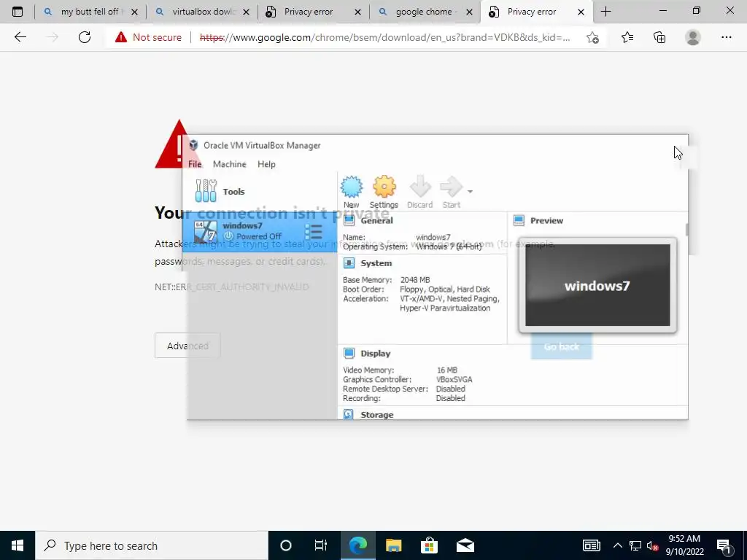
Task: Click the Not secure warning indicator
Action: tap(148, 37)
